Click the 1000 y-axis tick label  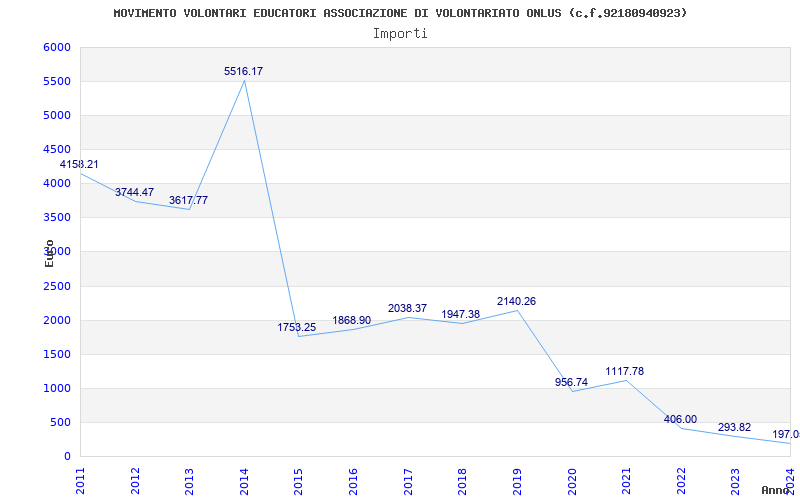pos(57,389)
